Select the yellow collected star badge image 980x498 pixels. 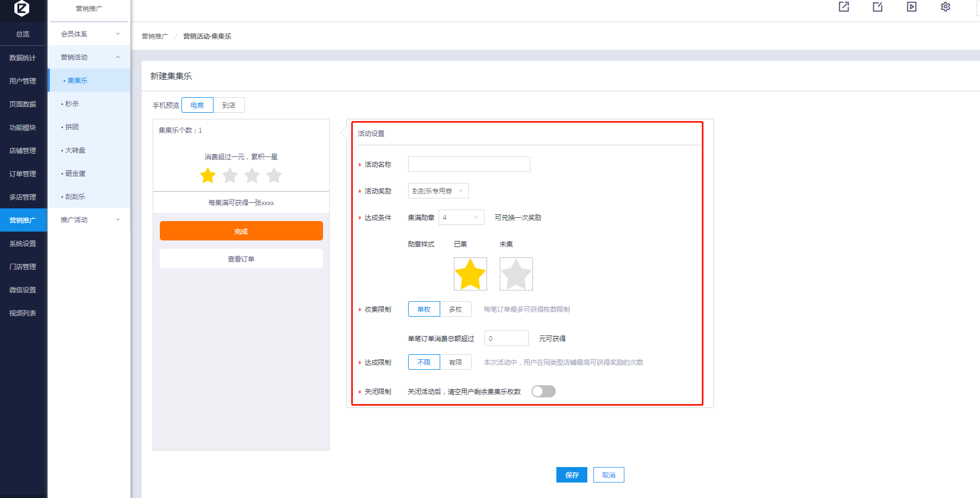click(470, 274)
